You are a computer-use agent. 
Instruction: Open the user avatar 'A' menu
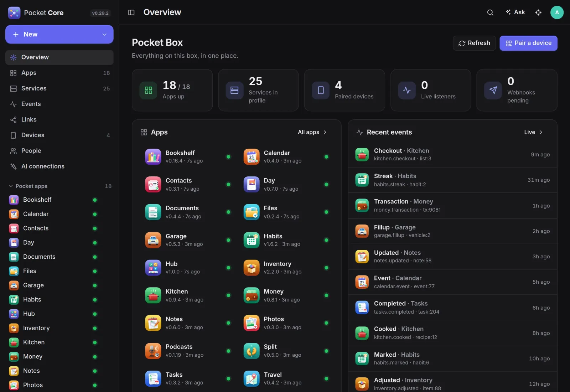point(557,12)
